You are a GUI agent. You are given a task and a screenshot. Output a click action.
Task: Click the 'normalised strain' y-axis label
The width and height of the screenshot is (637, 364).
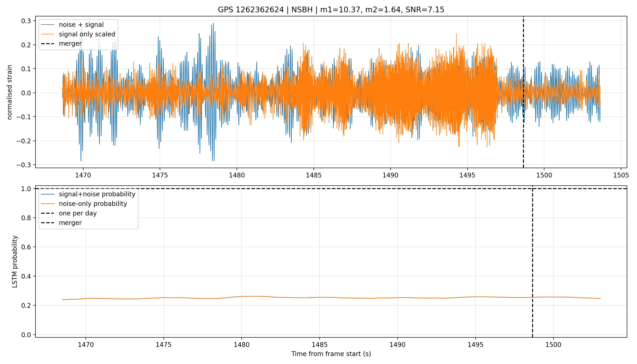pos(10,92)
